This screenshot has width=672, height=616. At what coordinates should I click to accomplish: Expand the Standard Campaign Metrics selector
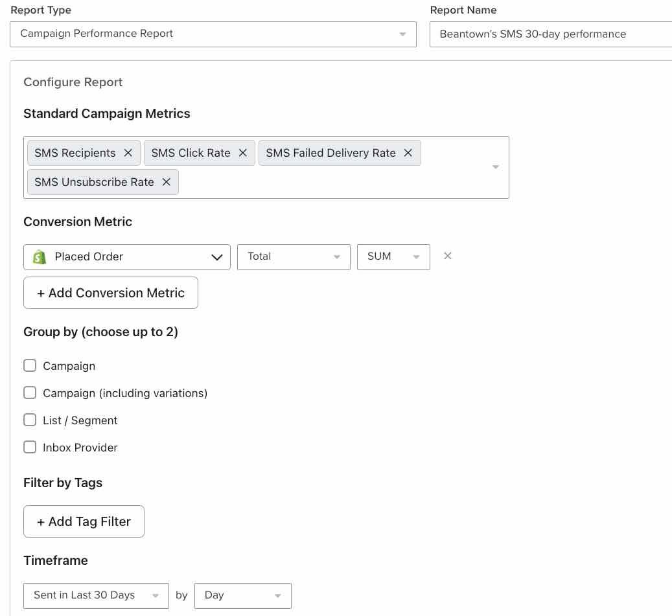495,166
